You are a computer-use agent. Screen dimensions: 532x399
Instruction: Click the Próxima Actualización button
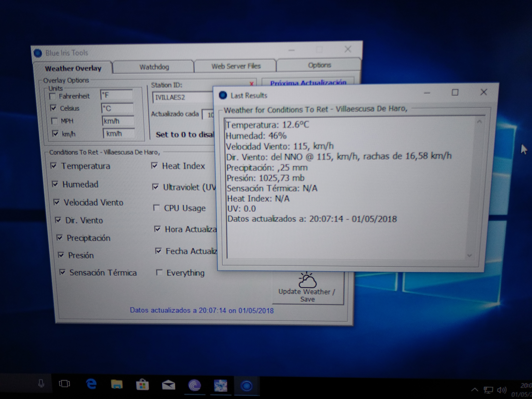coord(308,83)
